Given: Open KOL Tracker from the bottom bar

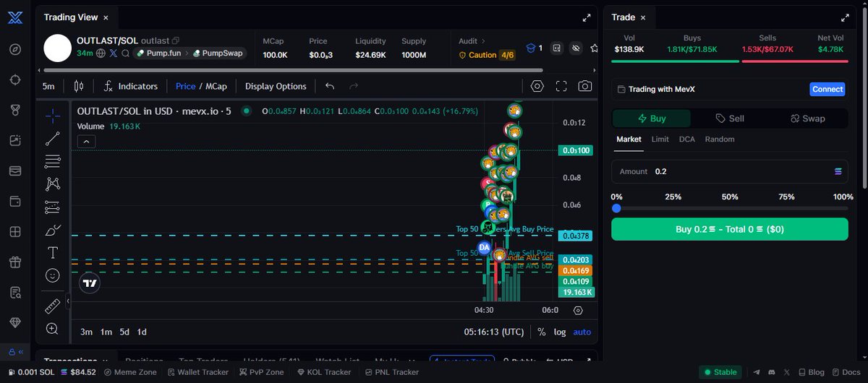Looking at the screenshot, I should pos(323,372).
